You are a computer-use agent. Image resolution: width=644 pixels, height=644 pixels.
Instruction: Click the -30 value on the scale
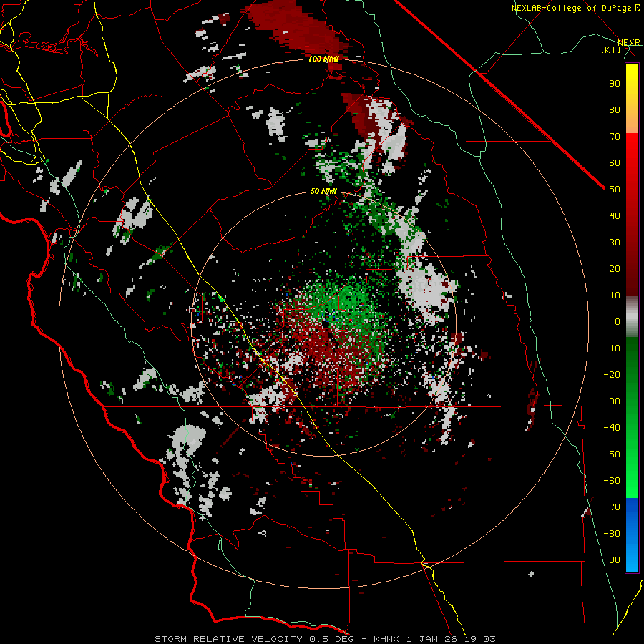[x=612, y=401]
